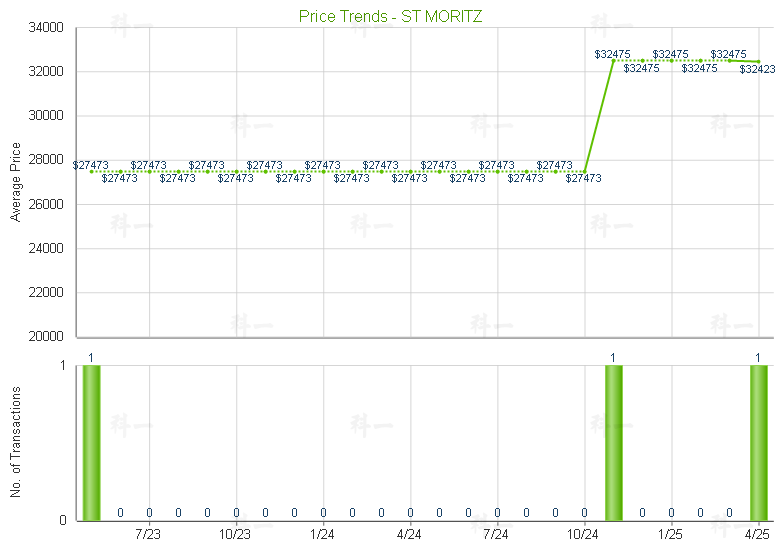Click the 7/24 x-axis date label
This screenshot has height=550, width=780.
click(496, 535)
